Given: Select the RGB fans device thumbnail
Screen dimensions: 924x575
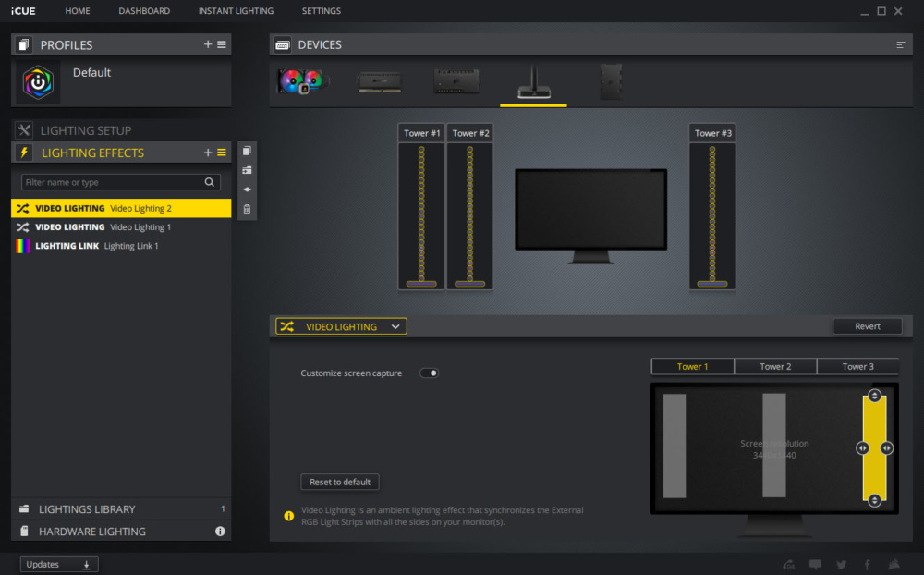Looking at the screenshot, I should click(x=301, y=81).
